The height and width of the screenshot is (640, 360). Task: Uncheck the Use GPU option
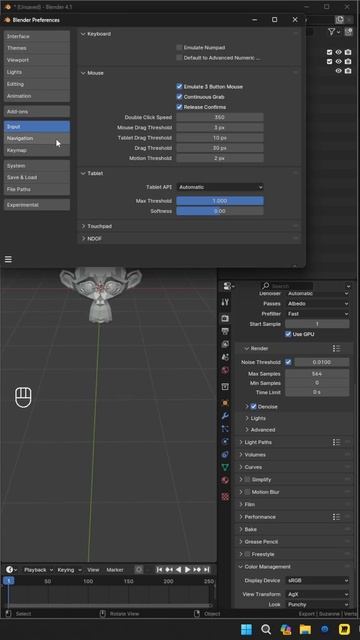(288, 334)
